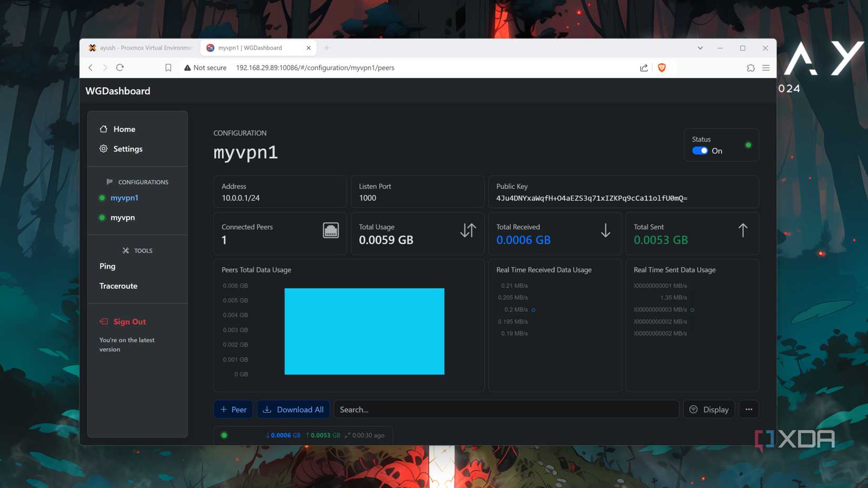The image size is (868, 488).
Task: Click Download All peer configs
Action: [293, 409]
